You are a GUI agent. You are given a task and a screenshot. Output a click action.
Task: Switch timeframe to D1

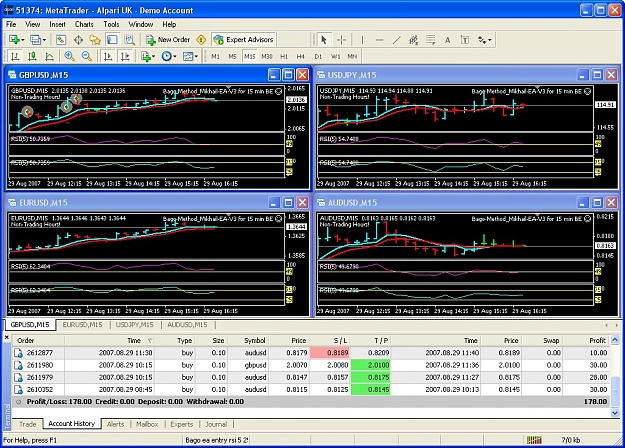318,56
